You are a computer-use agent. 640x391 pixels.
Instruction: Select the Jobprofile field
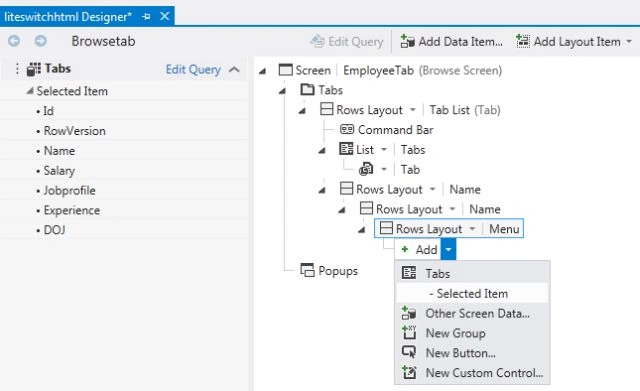click(69, 190)
